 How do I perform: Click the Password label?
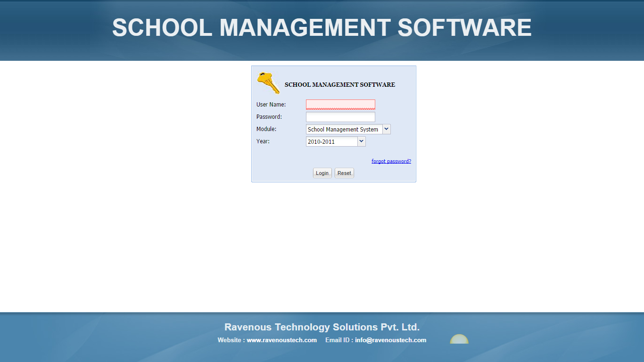tap(269, 117)
